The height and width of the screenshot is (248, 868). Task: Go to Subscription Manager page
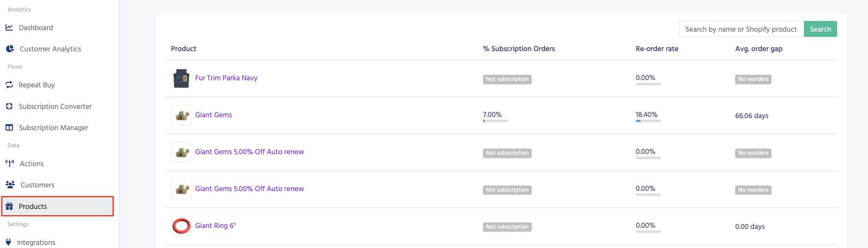coord(53,127)
